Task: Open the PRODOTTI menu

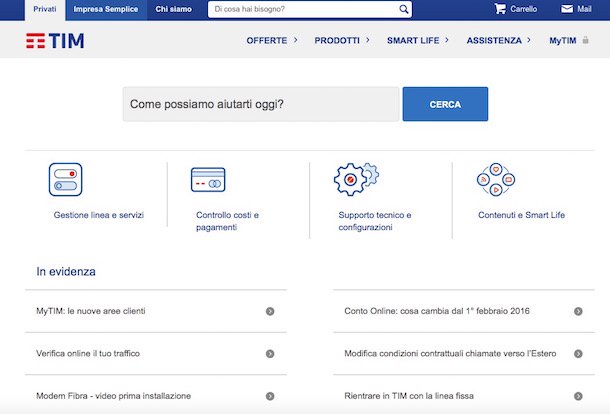Action: click(x=337, y=40)
